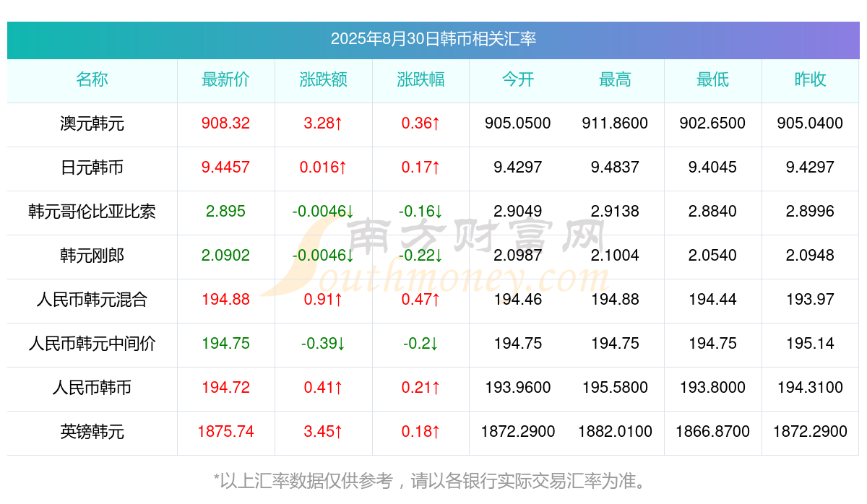Viewport: 867px width, 504px height.
Task: Click change percent -0.22↓
Action: tap(421, 256)
